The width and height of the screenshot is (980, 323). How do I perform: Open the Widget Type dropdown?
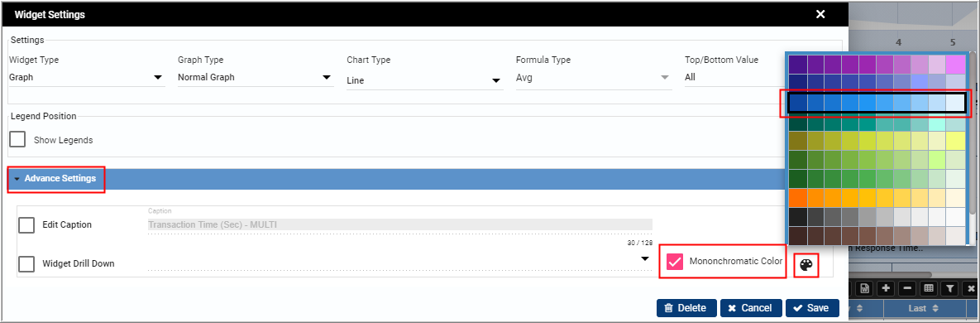point(87,78)
